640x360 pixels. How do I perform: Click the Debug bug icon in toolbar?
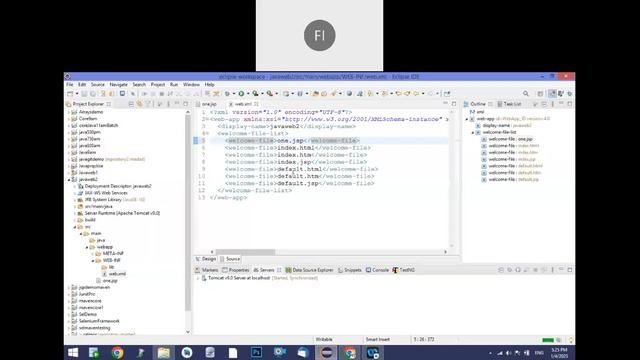click(x=227, y=93)
